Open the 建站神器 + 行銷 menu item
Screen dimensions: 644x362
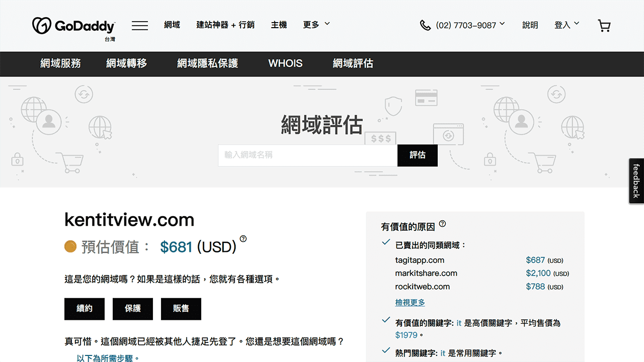(225, 25)
